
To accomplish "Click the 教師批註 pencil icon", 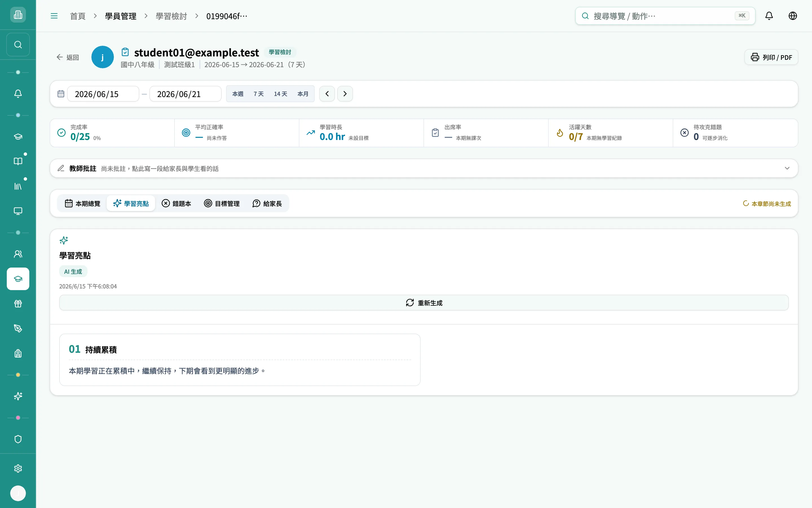I will pos(61,168).
